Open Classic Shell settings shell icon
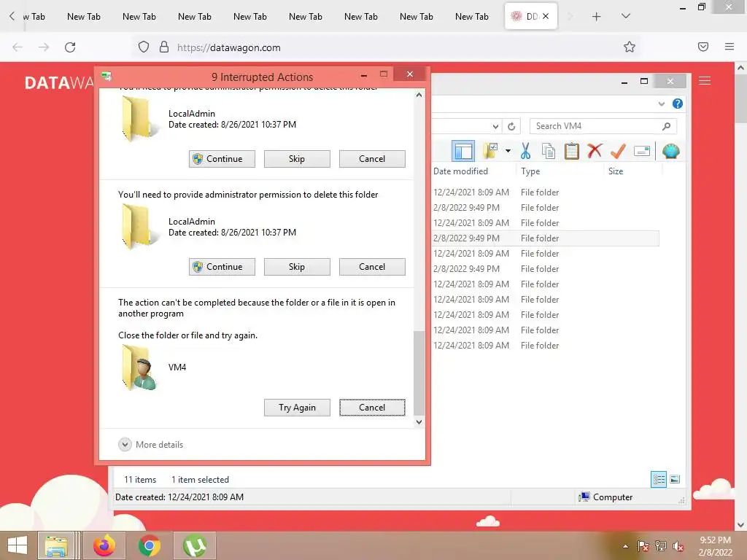 [x=671, y=152]
